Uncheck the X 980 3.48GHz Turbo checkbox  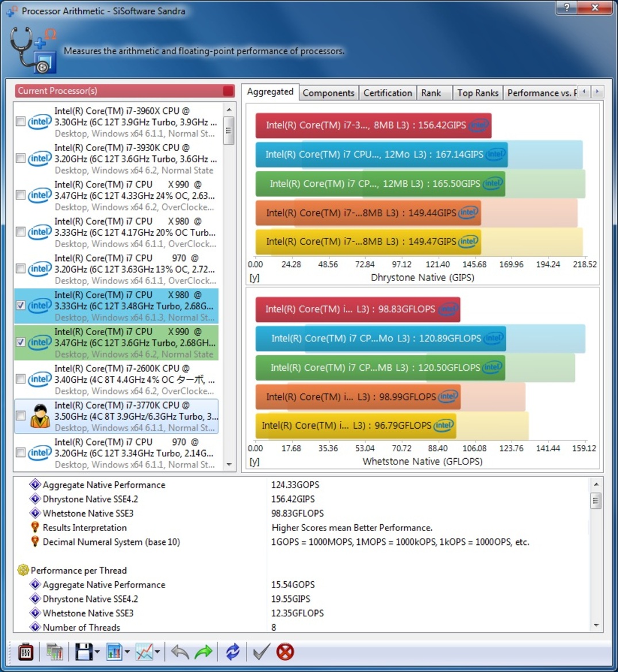(x=21, y=306)
